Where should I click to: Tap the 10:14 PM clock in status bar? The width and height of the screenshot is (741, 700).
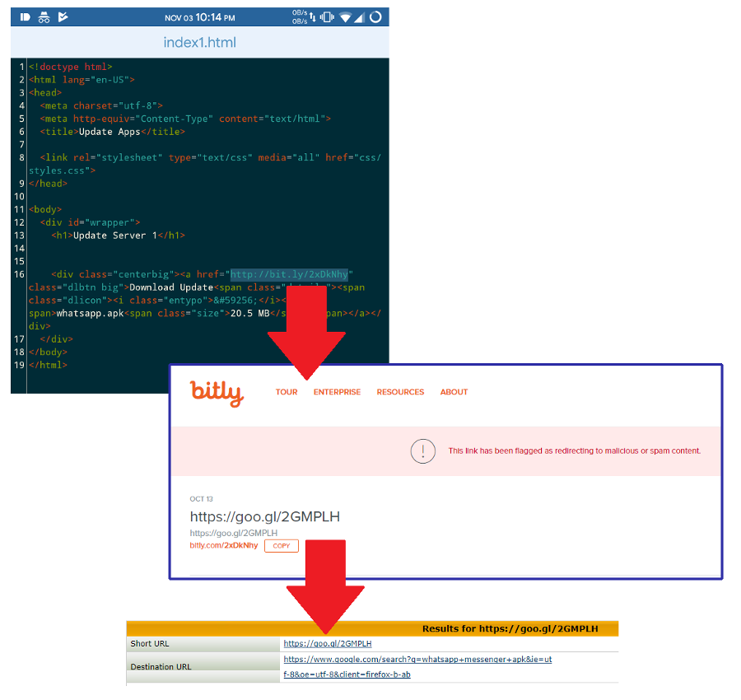pyautogui.click(x=215, y=17)
